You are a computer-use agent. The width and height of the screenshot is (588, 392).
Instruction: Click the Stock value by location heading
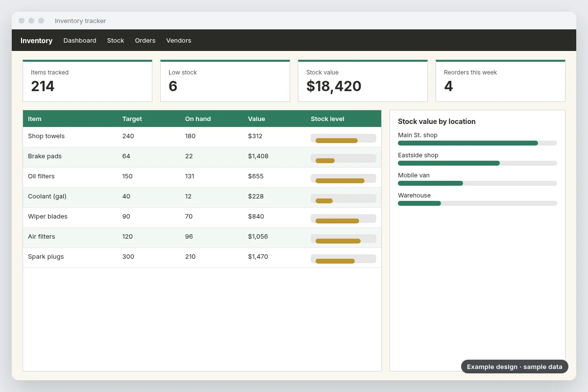coord(437,122)
